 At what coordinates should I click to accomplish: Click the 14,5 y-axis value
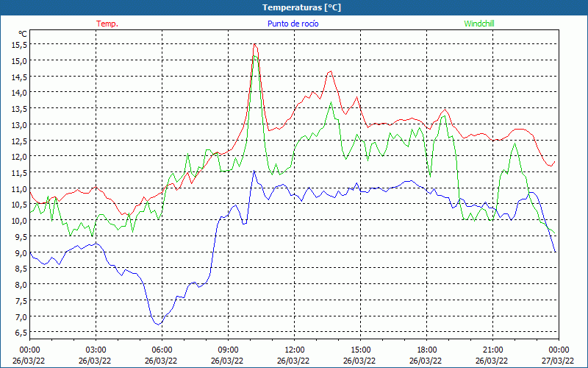click(x=20, y=77)
